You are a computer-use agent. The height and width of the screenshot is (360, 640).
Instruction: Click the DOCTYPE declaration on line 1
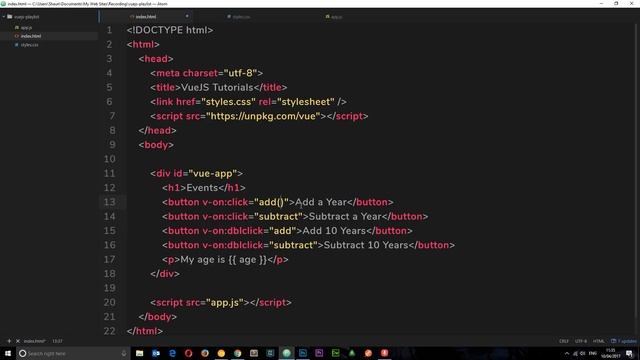pos(170,30)
